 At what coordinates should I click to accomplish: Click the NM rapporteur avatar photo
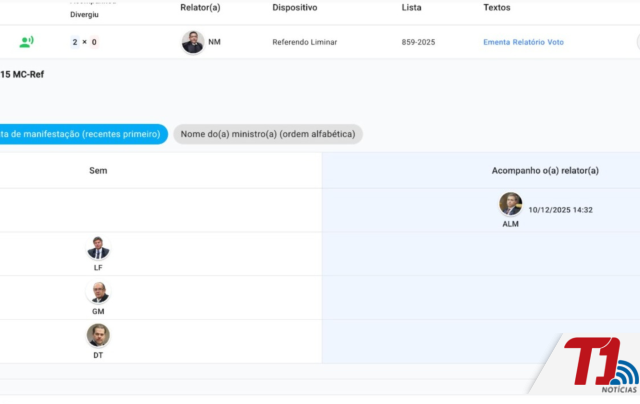tap(192, 42)
